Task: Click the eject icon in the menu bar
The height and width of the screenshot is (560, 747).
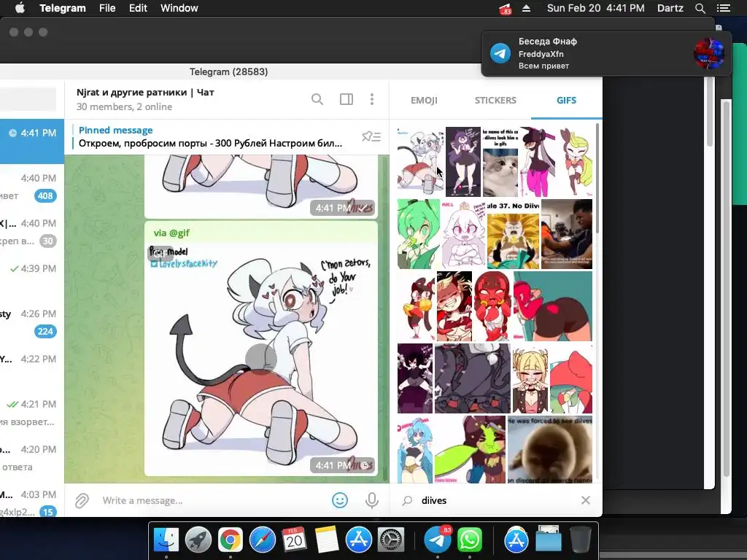Action: click(x=527, y=8)
